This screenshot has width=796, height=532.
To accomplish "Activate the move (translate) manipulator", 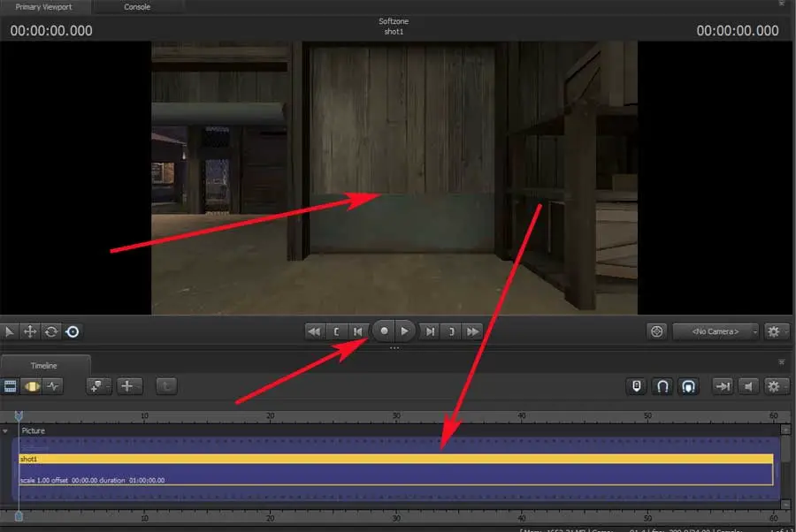I will pyautogui.click(x=30, y=331).
